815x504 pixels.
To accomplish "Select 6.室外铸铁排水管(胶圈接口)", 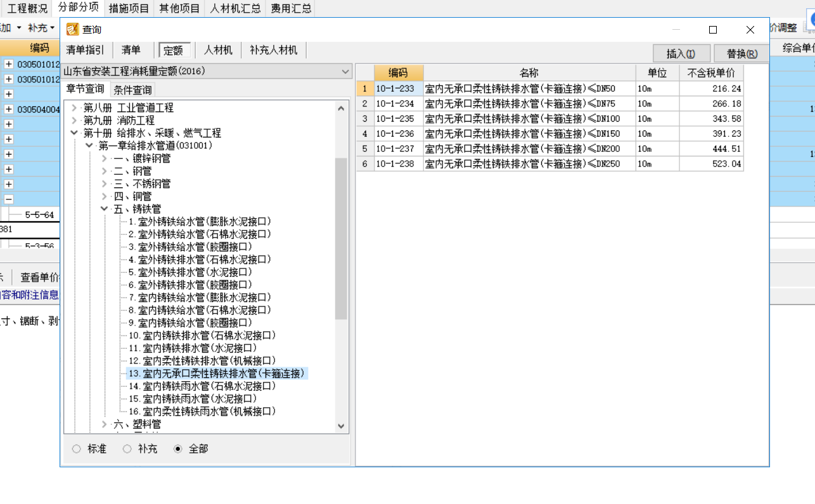I will pyautogui.click(x=190, y=285).
